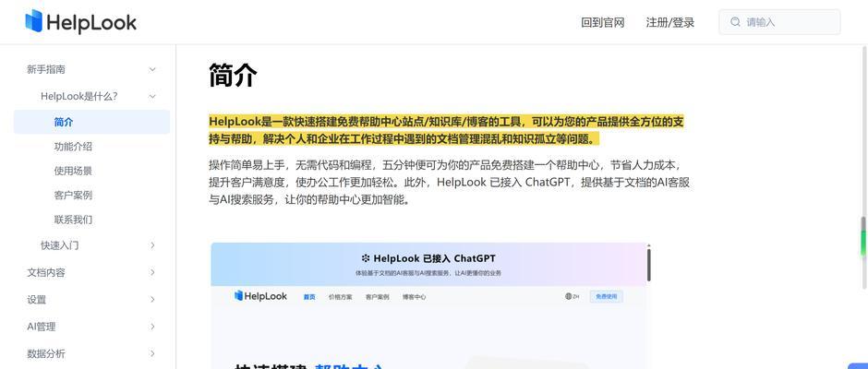Click the page scrollbar thumb on right edge
The height and width of the screenshot is (369, 868).
(x=862, y=237)
